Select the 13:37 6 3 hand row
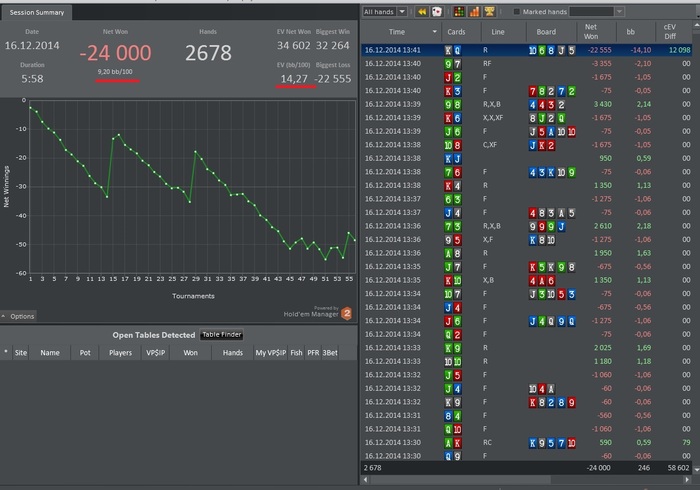700x490 pixels. click(x=527, y=199)
